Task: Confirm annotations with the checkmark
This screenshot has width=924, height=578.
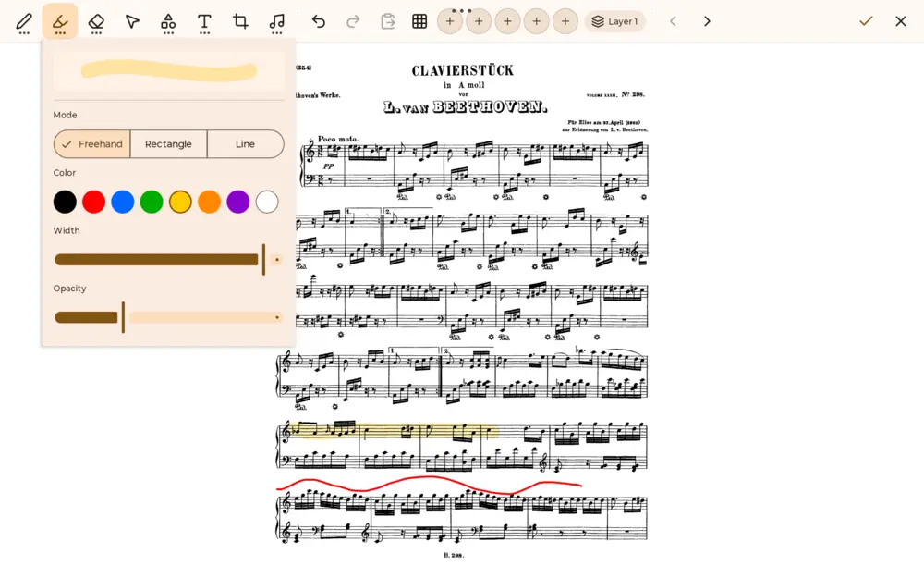Action: [x=866, y=21]
